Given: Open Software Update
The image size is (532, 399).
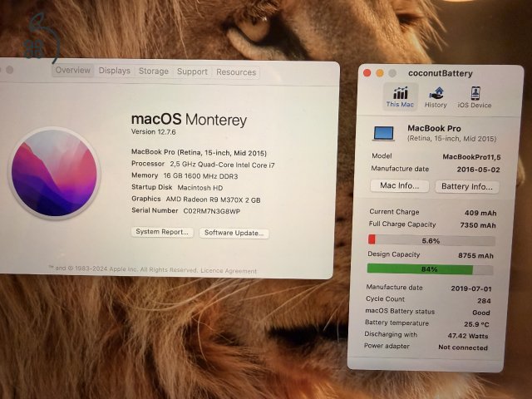Looking at the screenshot, I should (x=234, y=233).
